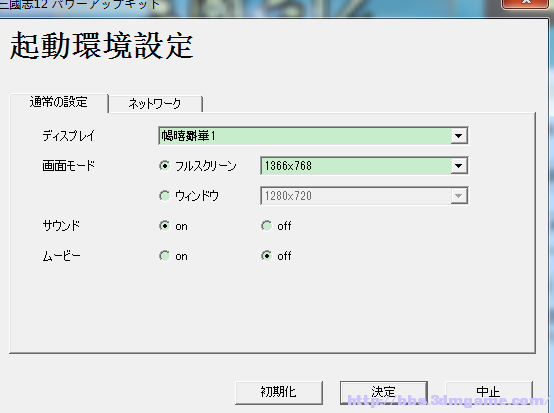Switch to the 通常の設定 tab

pyautogui.click(x=59, y=102)
